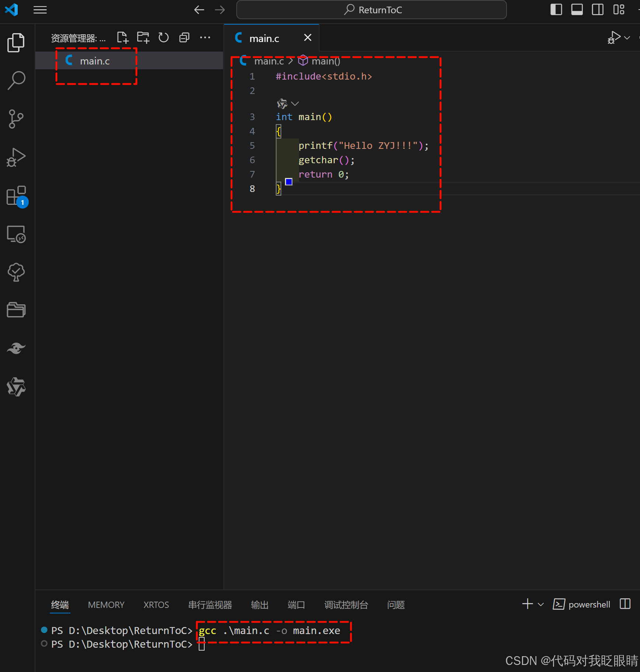
Task: Select the 串行监视器 panel tab
Action: pos(210,605)
